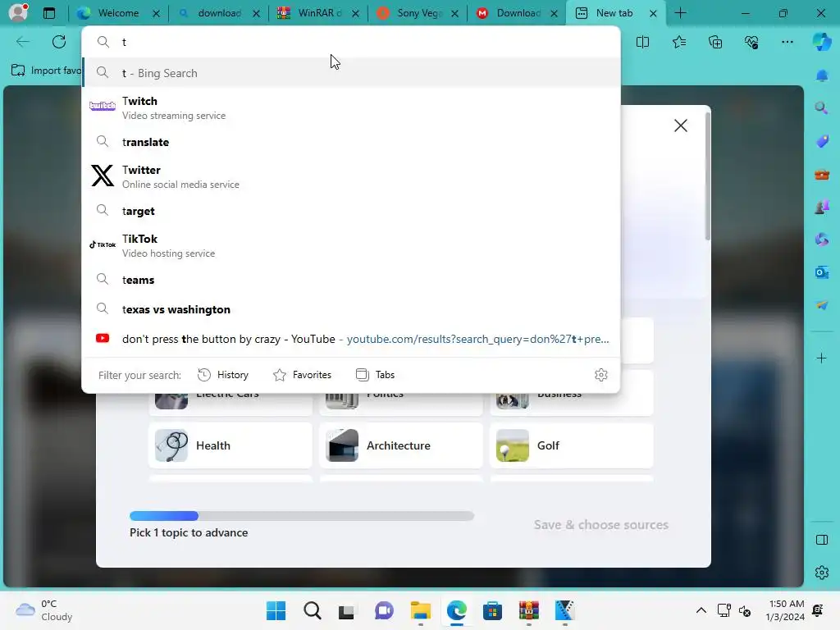Show hidden system tray icons
Viewport: 840px width, 630px height.
701,610
